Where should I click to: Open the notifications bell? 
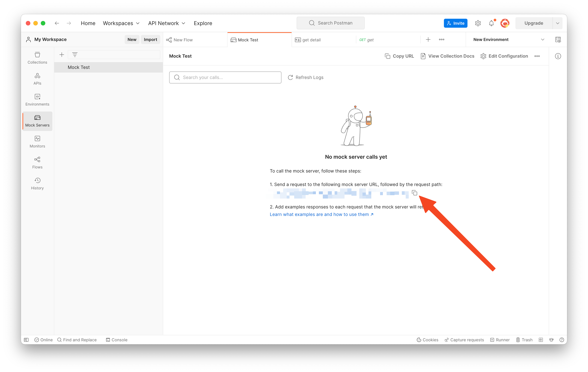(491, 23)
